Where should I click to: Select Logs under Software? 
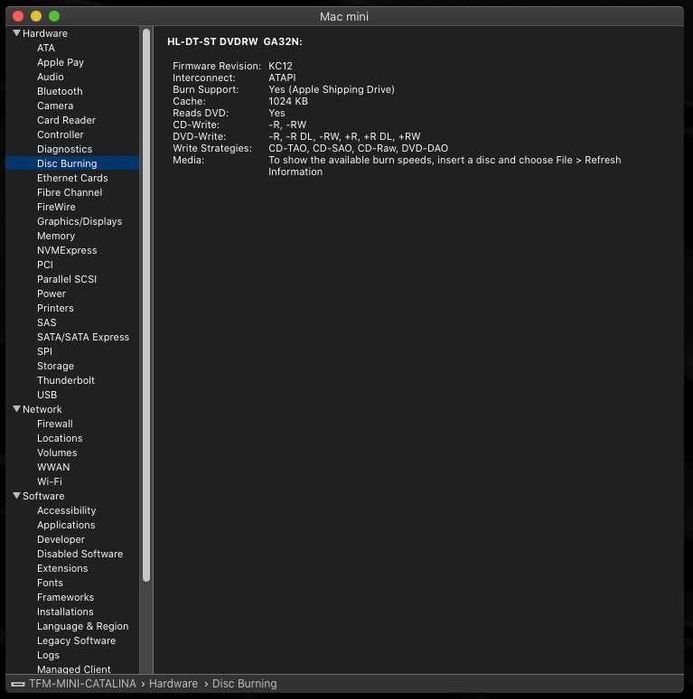tap(48, 655)
